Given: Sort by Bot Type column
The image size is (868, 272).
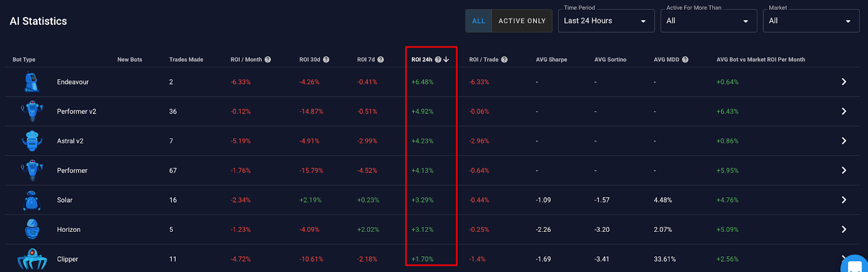Looking at the screenshot, I should 24,60.
